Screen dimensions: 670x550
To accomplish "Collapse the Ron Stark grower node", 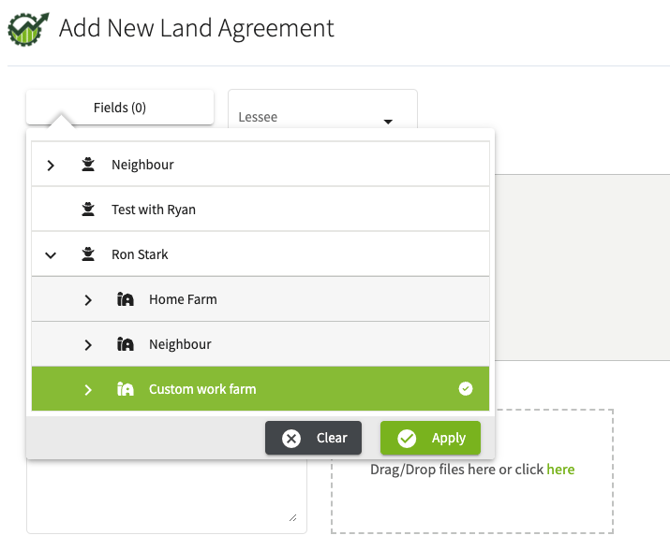I will coord(51,255).
